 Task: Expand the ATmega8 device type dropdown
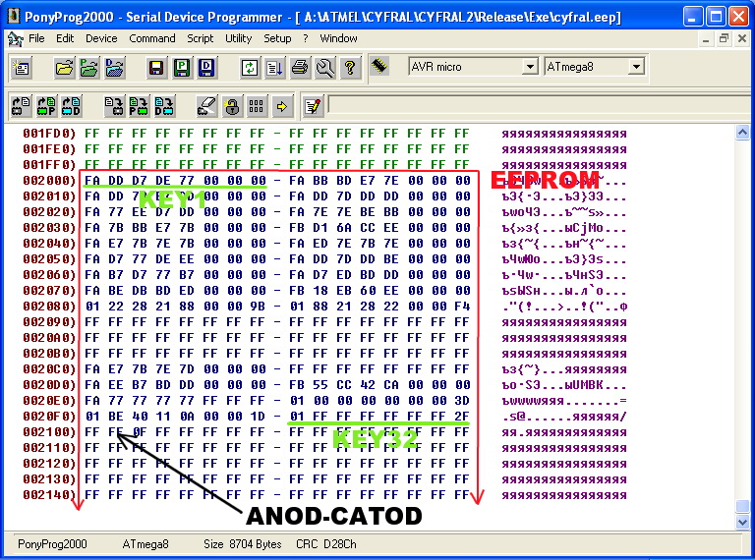point(636,67)
